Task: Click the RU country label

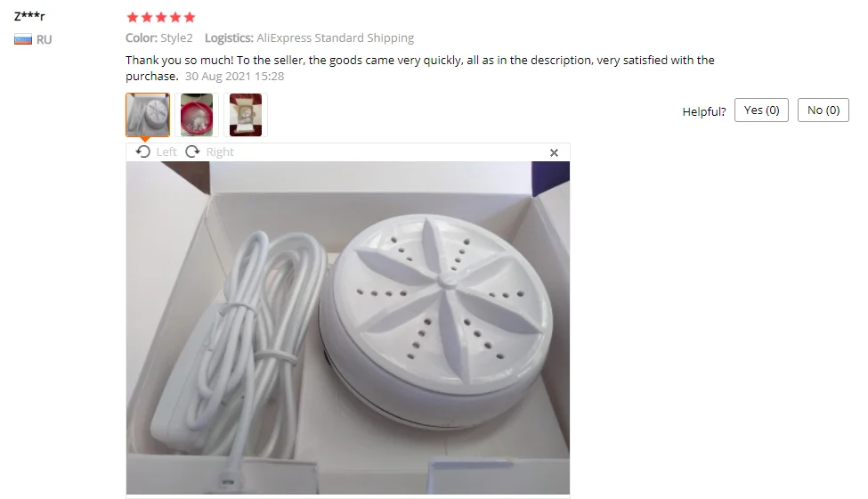Action: point(45,39)
